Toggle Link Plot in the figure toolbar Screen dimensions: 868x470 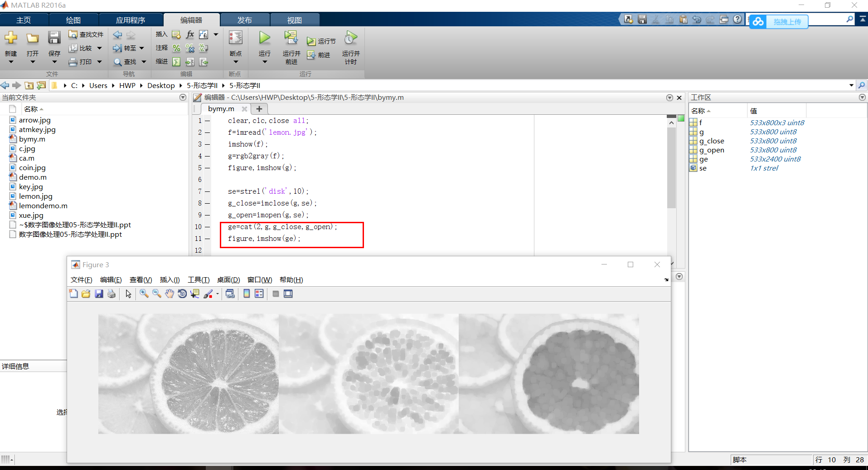(230, 294)
